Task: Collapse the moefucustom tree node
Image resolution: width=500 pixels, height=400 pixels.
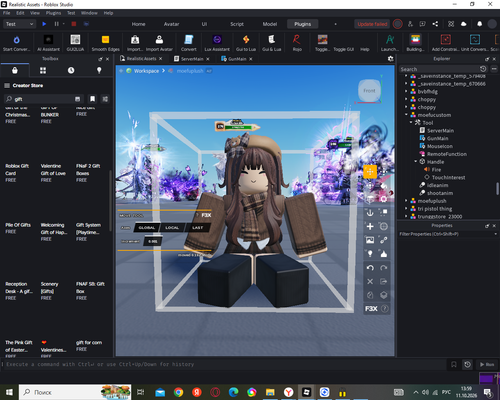Action: pos(406,115)
